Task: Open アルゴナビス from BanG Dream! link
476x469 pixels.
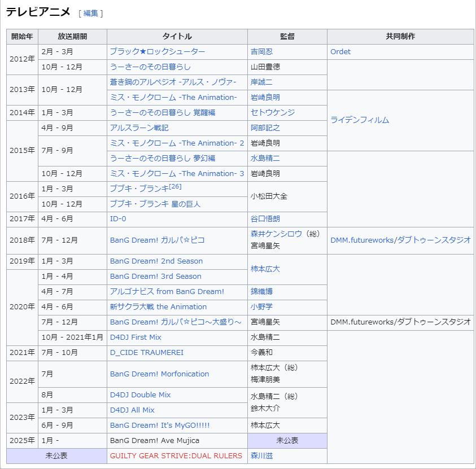Action: point(167,292)
